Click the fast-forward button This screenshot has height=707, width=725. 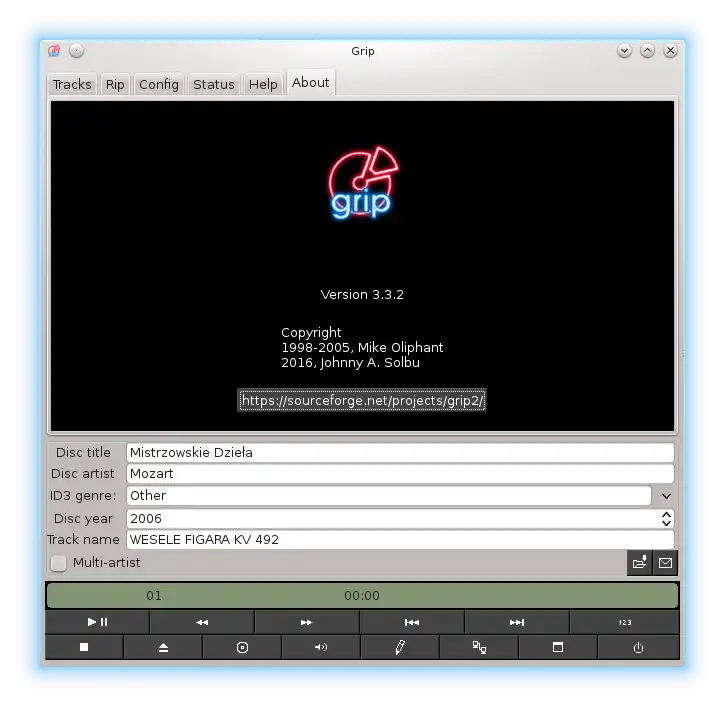(x=307, y=622)
